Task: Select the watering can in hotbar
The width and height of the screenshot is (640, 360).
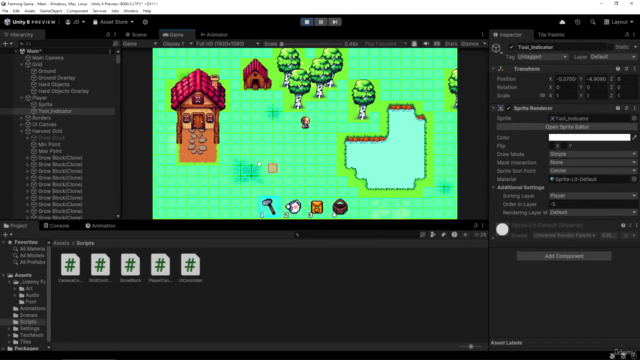Action: coord(293,207)
